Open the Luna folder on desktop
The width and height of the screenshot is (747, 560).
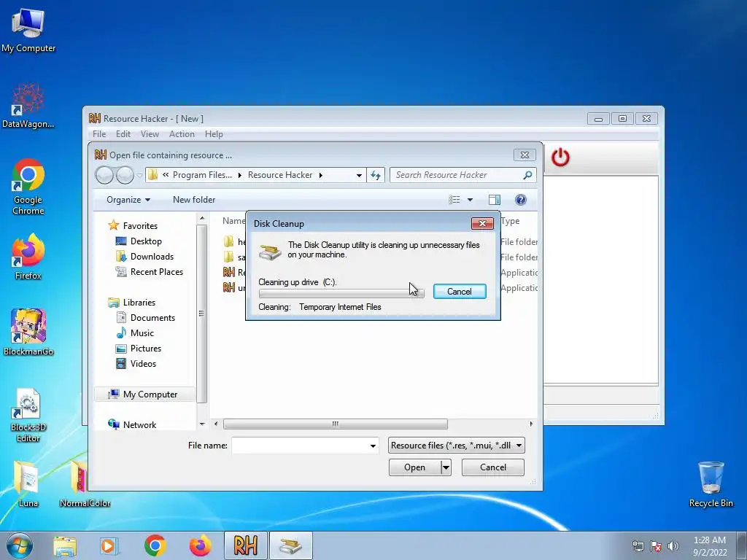coord(28,483)
